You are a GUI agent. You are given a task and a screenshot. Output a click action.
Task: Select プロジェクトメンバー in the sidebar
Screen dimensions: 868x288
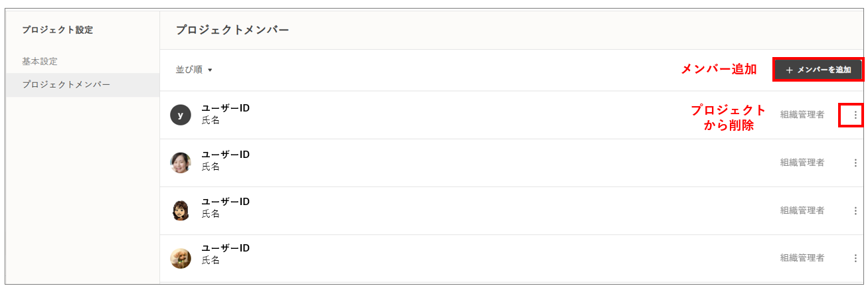point(66,85)
